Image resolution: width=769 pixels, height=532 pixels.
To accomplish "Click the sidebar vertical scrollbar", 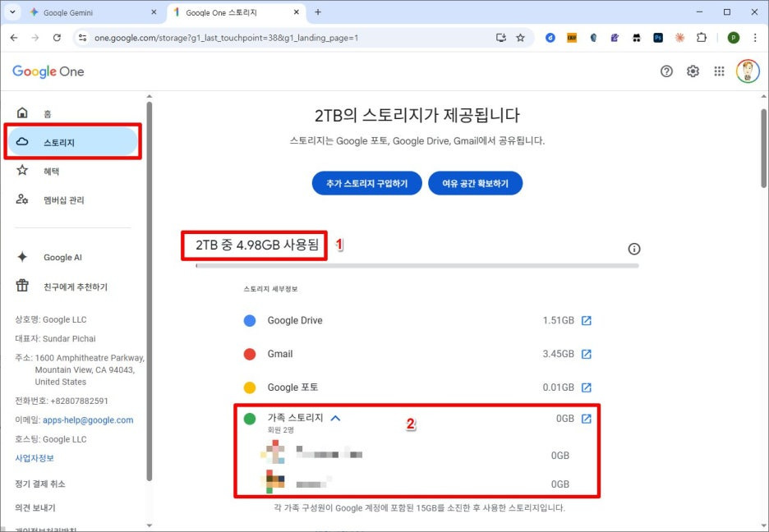I will click(149, 291).
